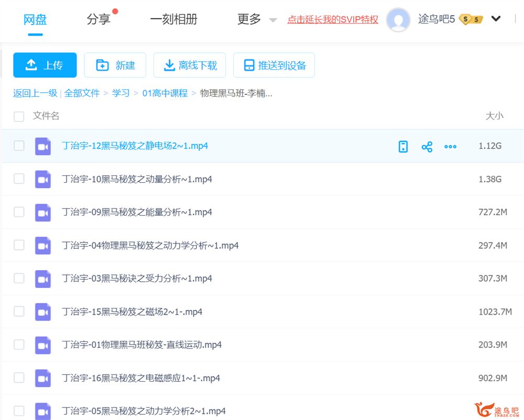Check the box for 丁治宇-09黑马秘笈之能量分析 file
The height and width of the screenshot is (420, 524).
[x=19, y=212]
